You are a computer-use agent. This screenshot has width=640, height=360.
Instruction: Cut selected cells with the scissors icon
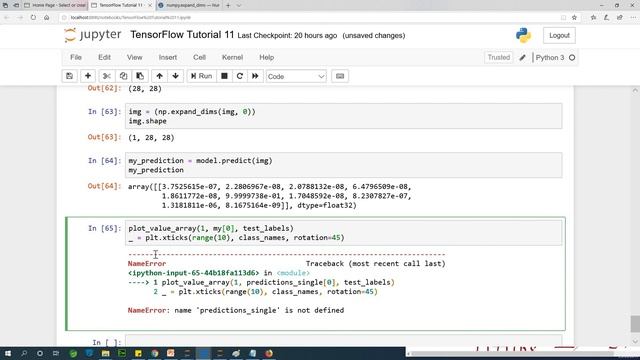pos(107,76)
